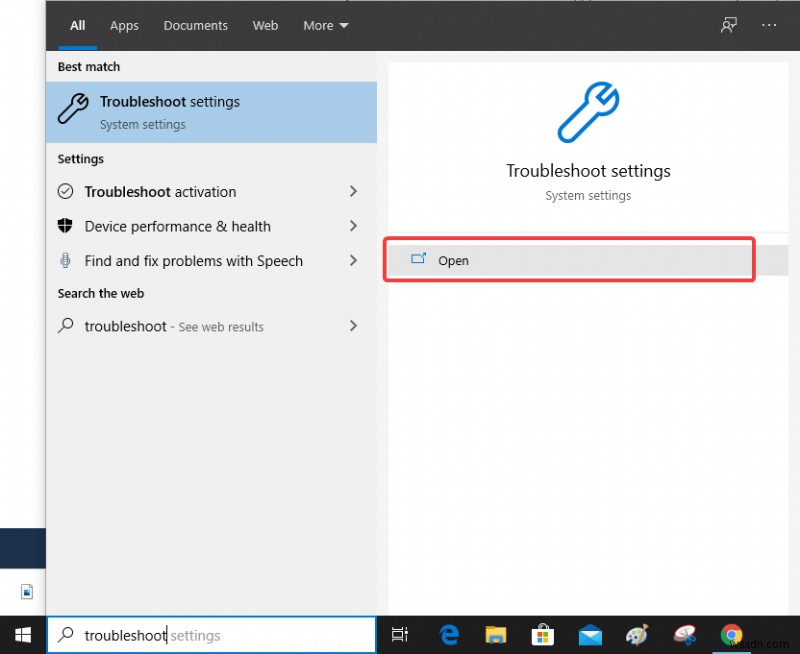Open search options via ellipsis icon
This screenshot has width=800, height=654.
(x=770, y=25)
